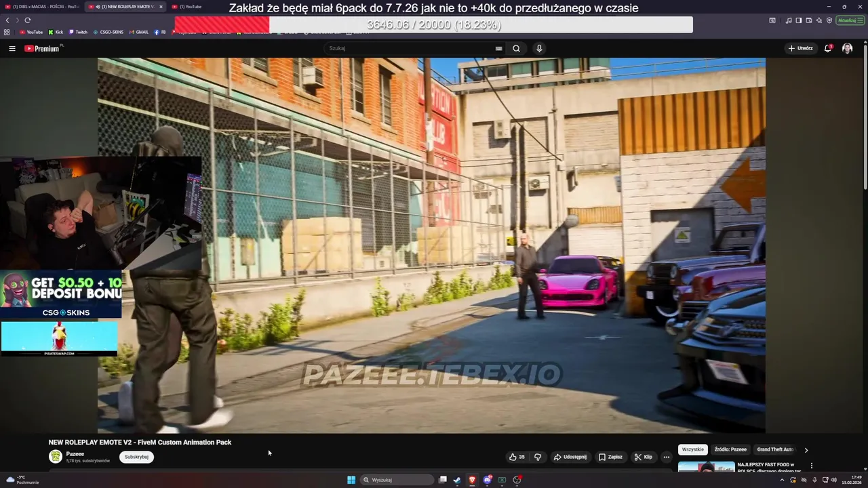This screenshot has width=868, height=488.
Task: Like the video with thumbs up
Action: tap(517, 457)
